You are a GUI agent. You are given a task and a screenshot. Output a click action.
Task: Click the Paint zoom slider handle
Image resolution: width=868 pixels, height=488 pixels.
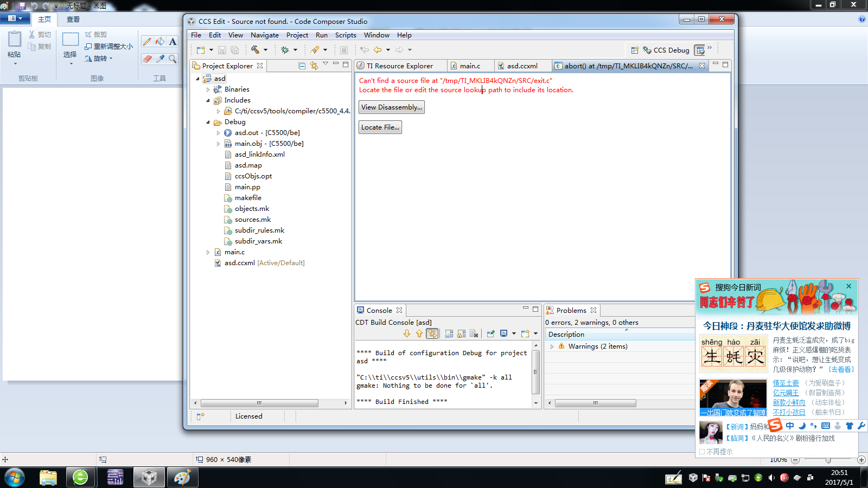point(828,460)
